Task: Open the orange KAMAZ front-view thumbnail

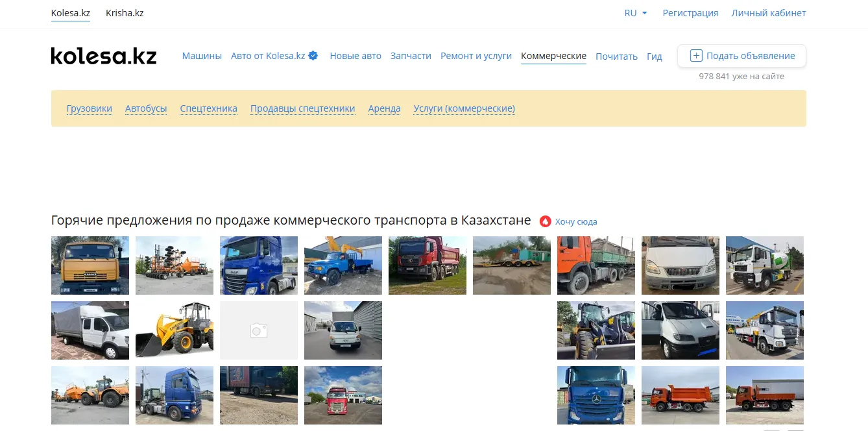Action: 90,265
